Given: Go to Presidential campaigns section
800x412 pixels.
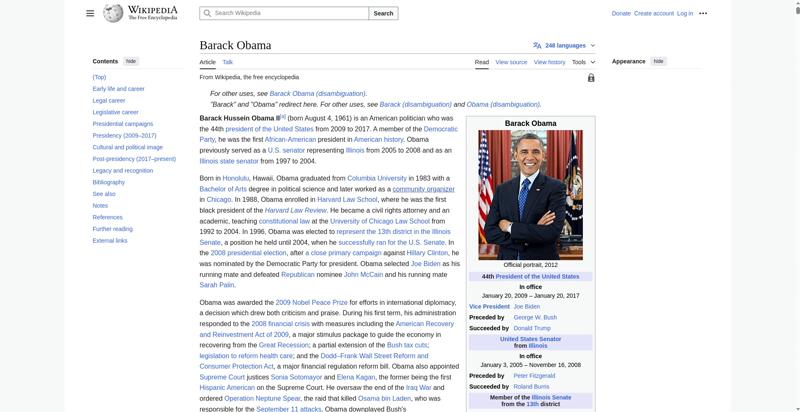Looking at the screenshot, I should pyautogui.click(x=122, y=124).
